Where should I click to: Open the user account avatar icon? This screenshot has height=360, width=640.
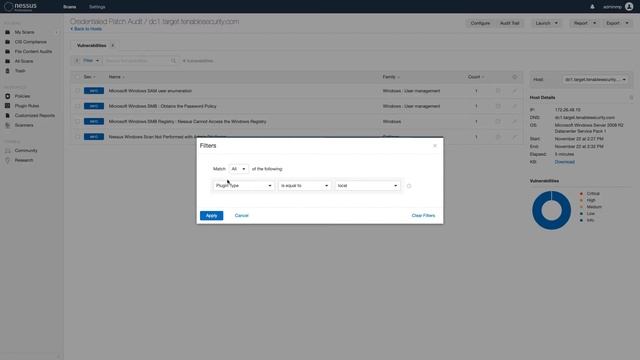(x=629, y=7)
